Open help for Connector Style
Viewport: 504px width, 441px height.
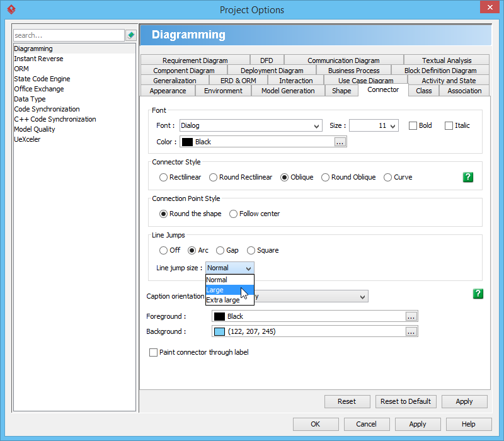pos(468,177)
